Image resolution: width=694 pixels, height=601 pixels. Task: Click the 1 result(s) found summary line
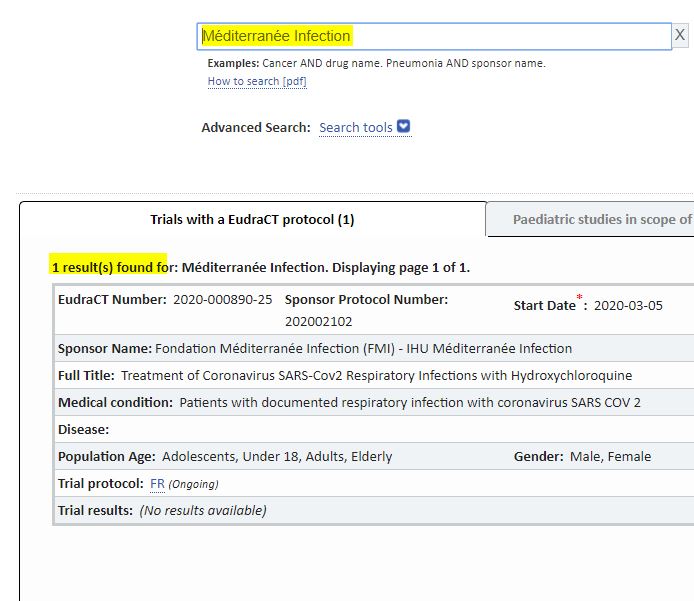pyautogui.click(x=261, y=268)
